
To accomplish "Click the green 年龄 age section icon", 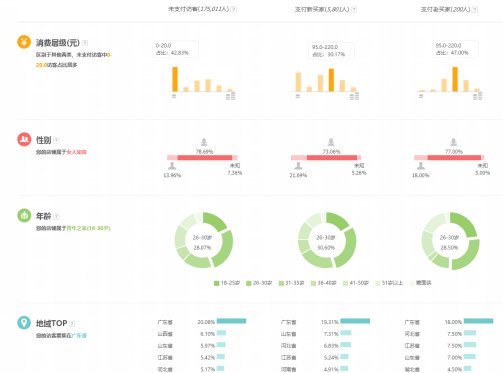I will pyautogui.click(x=24, y=215).
